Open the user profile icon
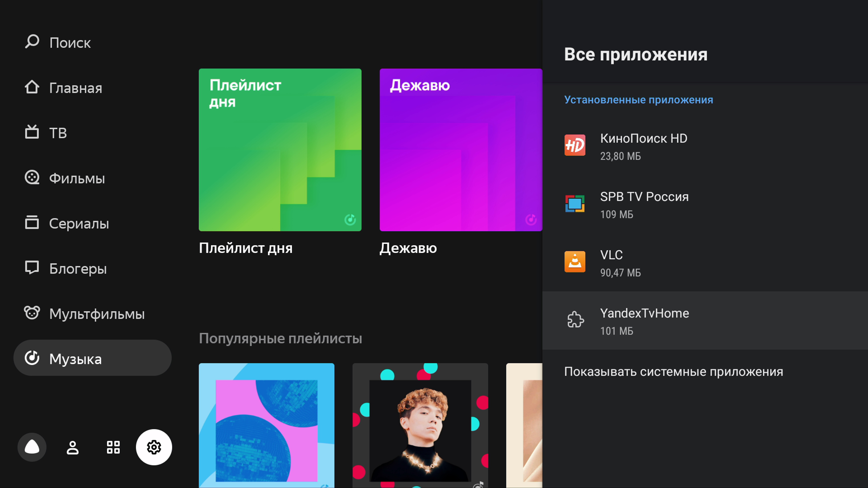This screenshot has height=488, width=868. [x=72, y=447]
